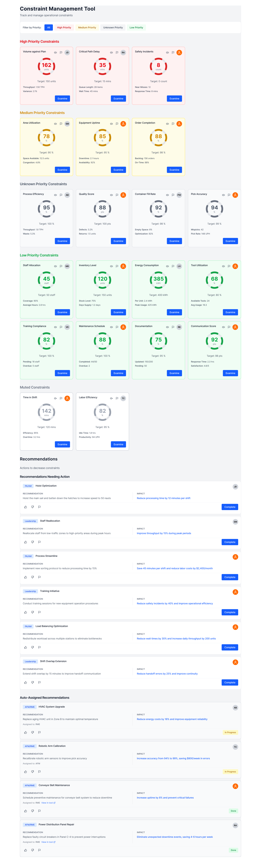Unmute the Time in Shift constraint
This screenshot has height=868, width=261.
coord(55,398)
